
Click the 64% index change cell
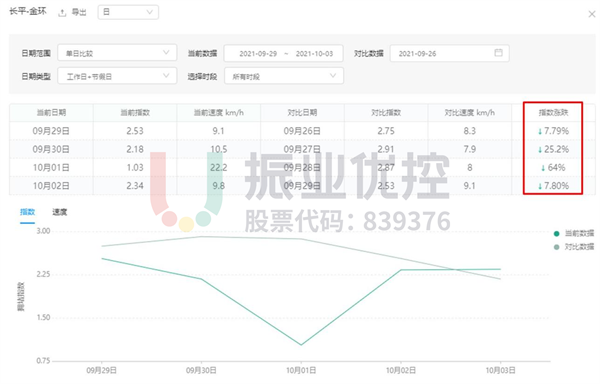click(x=553, y=168)
